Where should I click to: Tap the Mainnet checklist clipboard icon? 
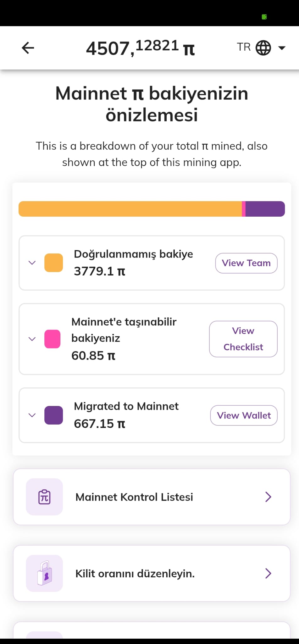44,497
